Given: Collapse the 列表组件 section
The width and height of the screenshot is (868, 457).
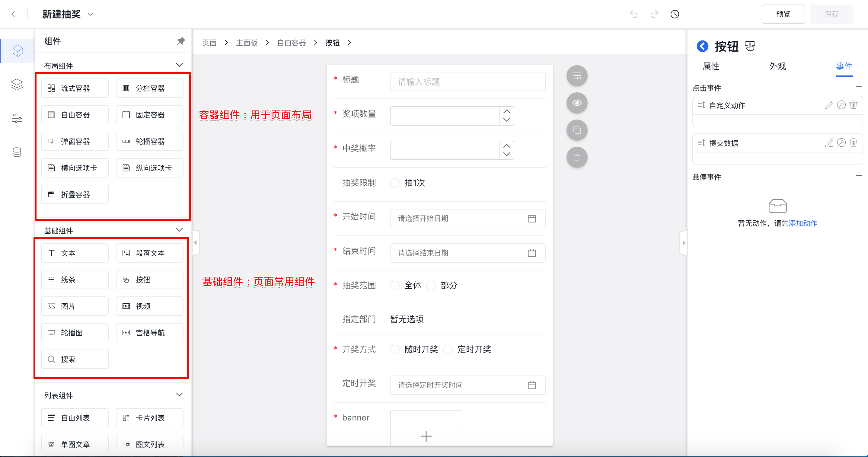Looking at the screenshot, I should tap(179, 395).
